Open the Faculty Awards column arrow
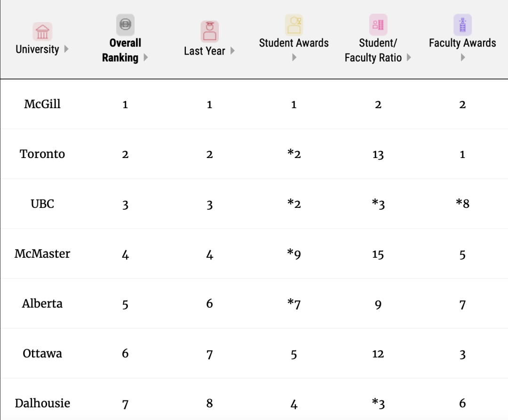This screenshot has height=420, width=508. point(462,57)
